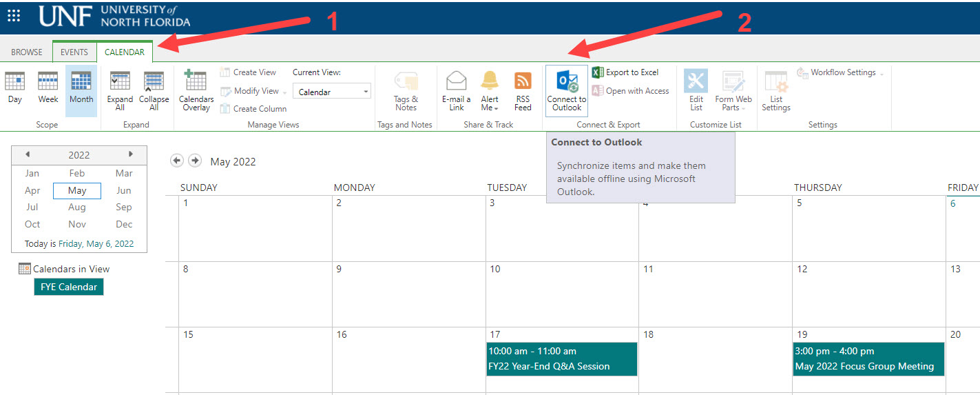The width and height of the screenshot is (980, 395).
Task: Open Tags & Notes
Action: click(x=406, y=91)
